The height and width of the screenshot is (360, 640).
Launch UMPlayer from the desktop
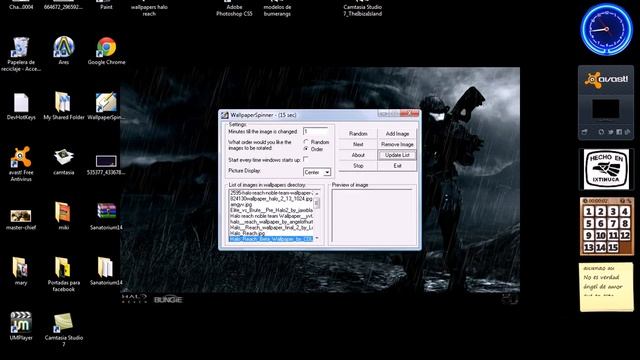(x=21, y=322)
